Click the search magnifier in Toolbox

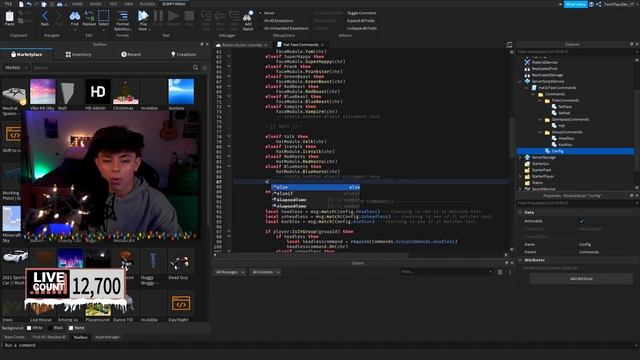[196, 68]
